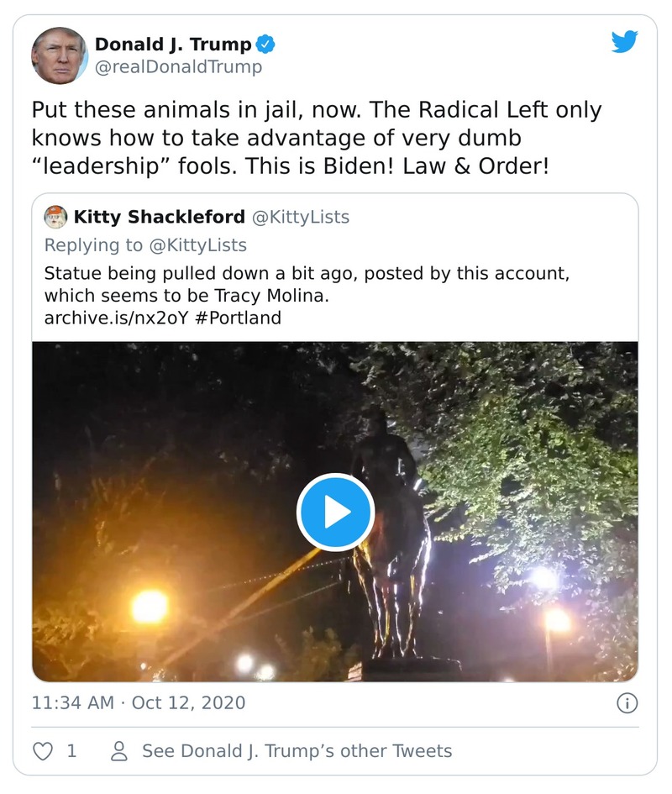Viewport: 672px width, 794px height.
Task: Click Kitty Shackleford's small avatar
Action: click(55, 218)
